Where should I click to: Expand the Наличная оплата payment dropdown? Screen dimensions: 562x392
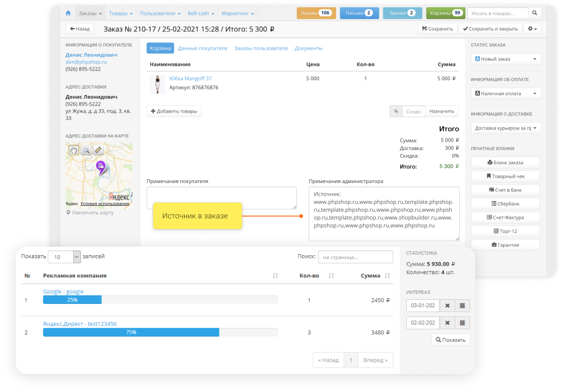(506, 93)
